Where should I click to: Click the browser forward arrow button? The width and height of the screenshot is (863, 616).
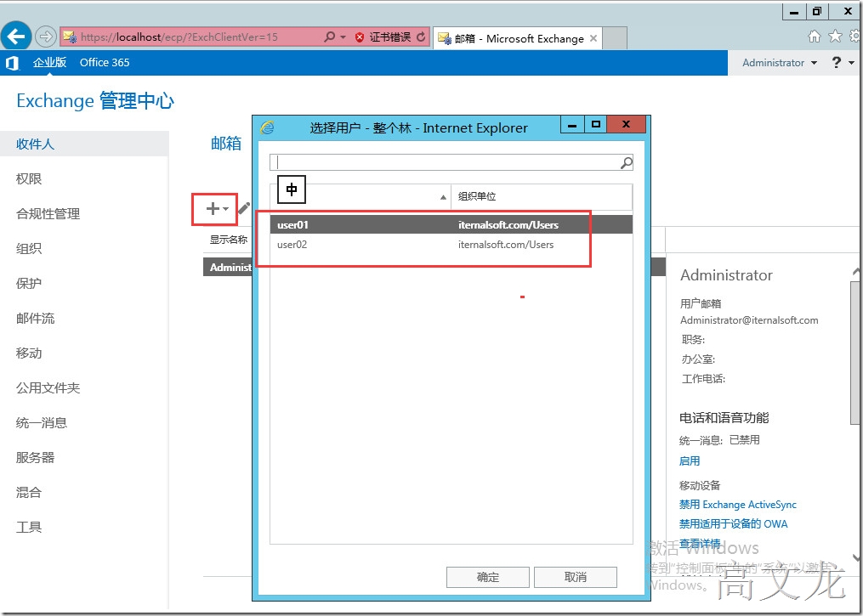46,37
